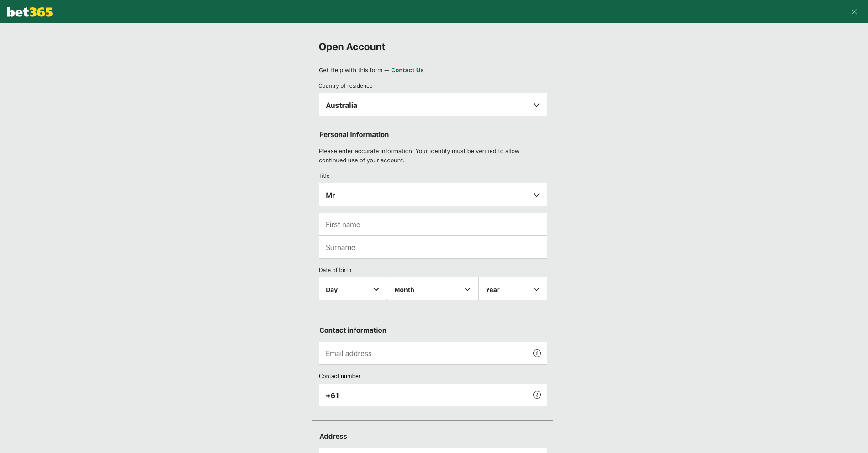Viewport: 868px width, 453px height.
Task: Focus the First name field
Action: 433,224
